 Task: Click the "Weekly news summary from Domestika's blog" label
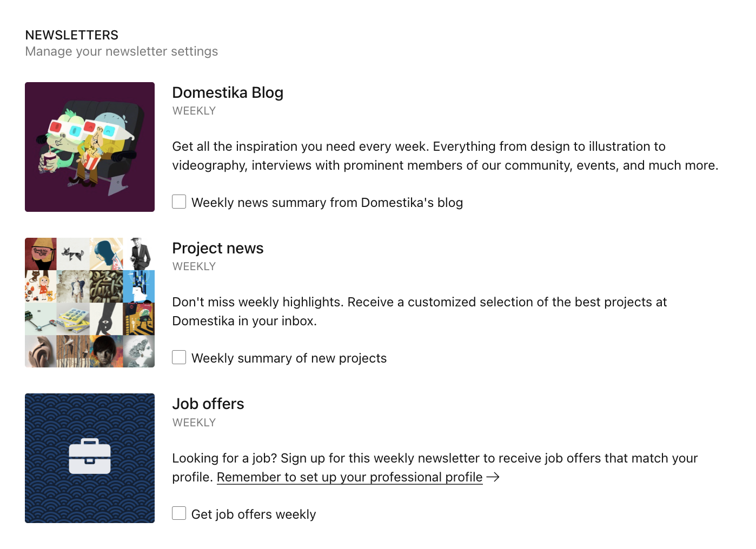pos(327,203)
